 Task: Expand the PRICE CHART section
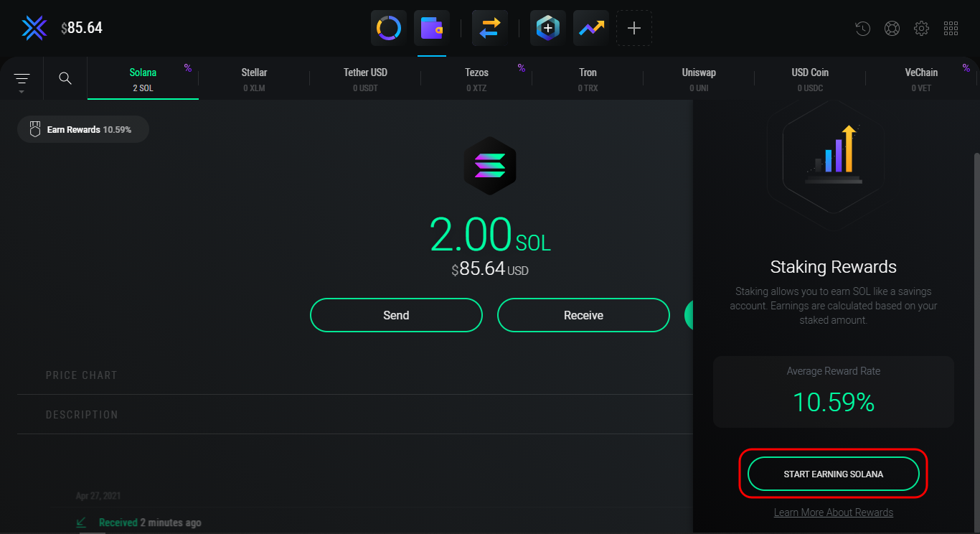pos(82,375)
